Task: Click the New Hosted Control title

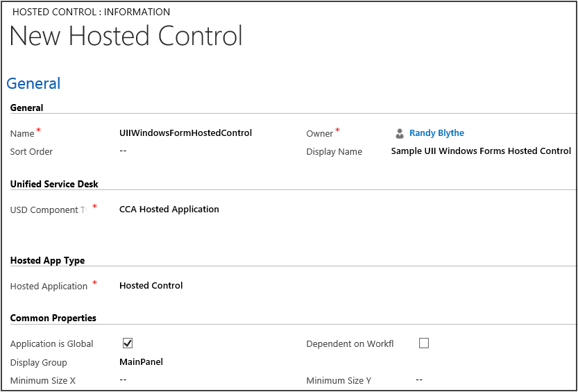Action: [x=126, y=37]
